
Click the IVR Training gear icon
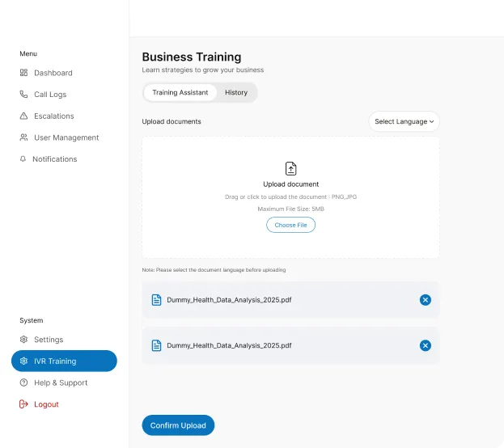point(23,361)
